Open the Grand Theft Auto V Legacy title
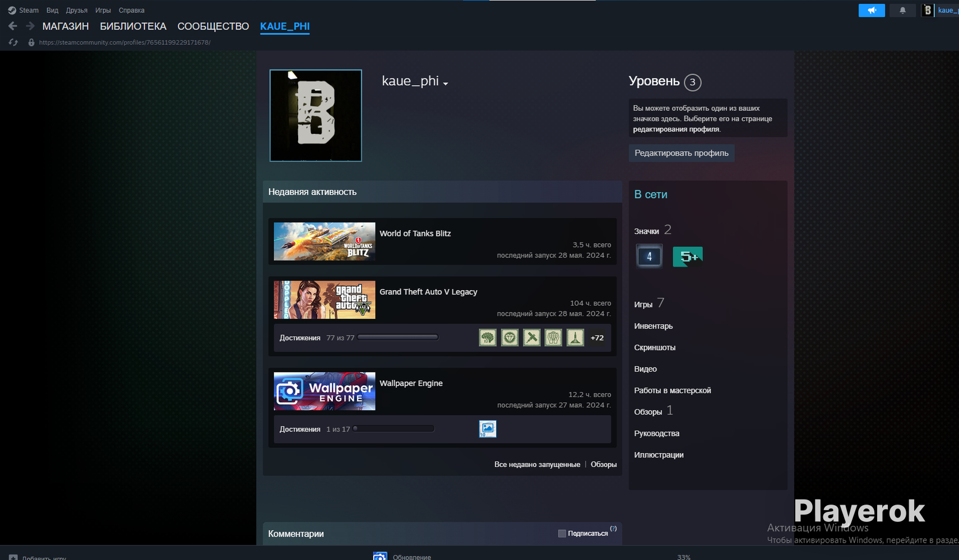This screenshot has width=959, height=560. [x=428, y=292]
